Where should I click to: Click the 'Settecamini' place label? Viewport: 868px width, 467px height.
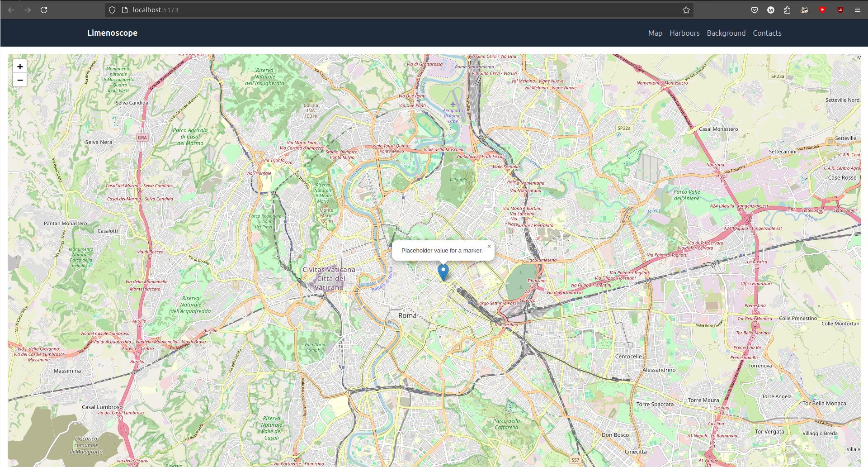coord(783,152)
